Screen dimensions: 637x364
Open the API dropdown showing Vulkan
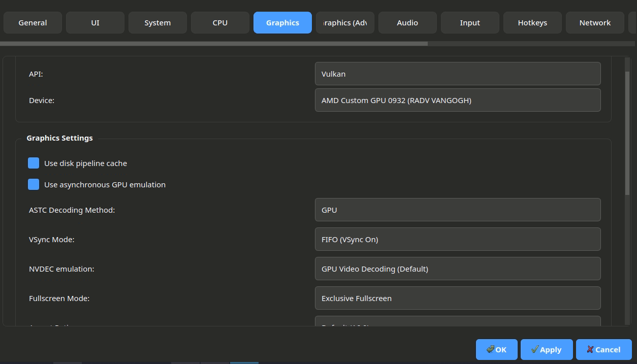pos(457,74)
